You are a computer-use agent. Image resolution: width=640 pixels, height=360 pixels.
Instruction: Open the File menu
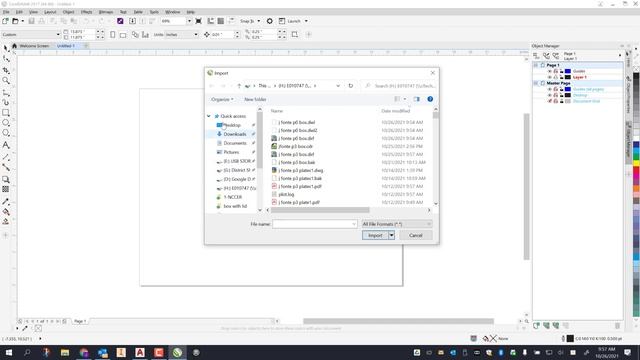pyautogui.click(x=6, y=12)
